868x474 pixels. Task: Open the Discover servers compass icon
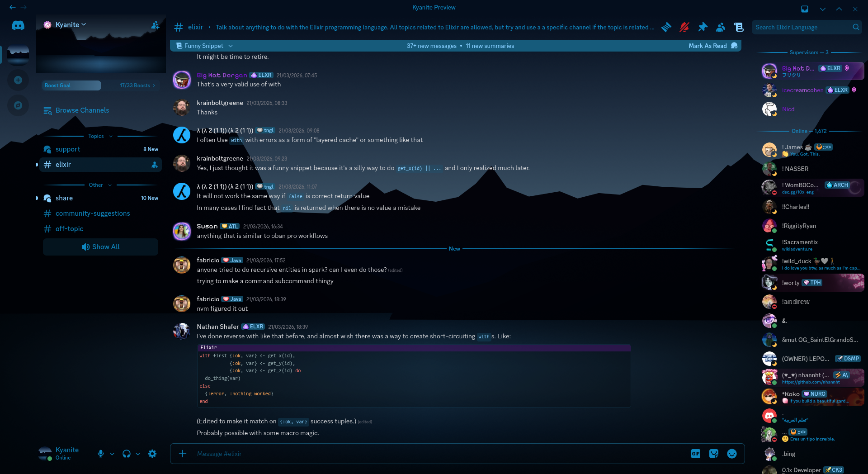18,105
